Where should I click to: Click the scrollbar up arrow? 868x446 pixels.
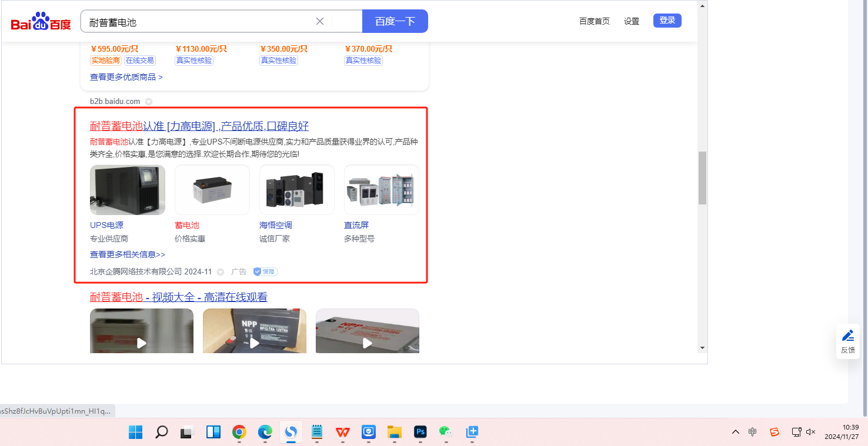702,6
